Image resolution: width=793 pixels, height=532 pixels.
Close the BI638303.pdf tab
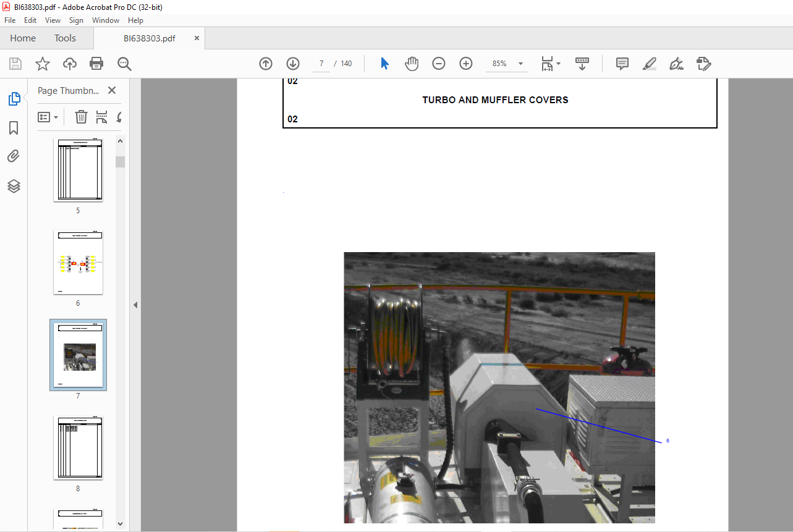pyautogui.click(x=197, y=38)
